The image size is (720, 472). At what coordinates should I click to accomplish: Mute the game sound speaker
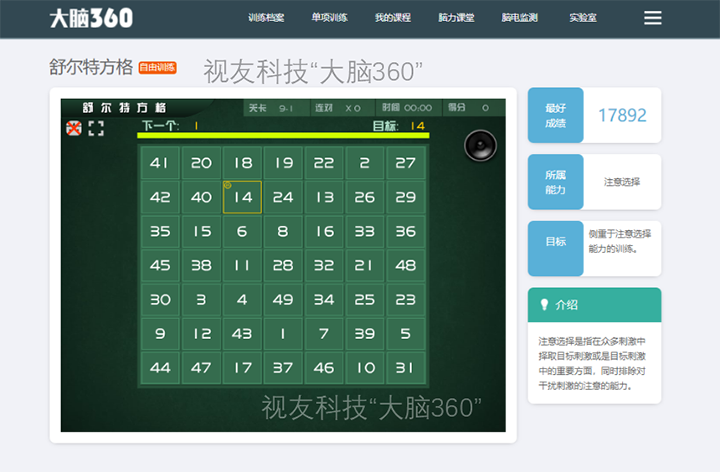point(480,147)
